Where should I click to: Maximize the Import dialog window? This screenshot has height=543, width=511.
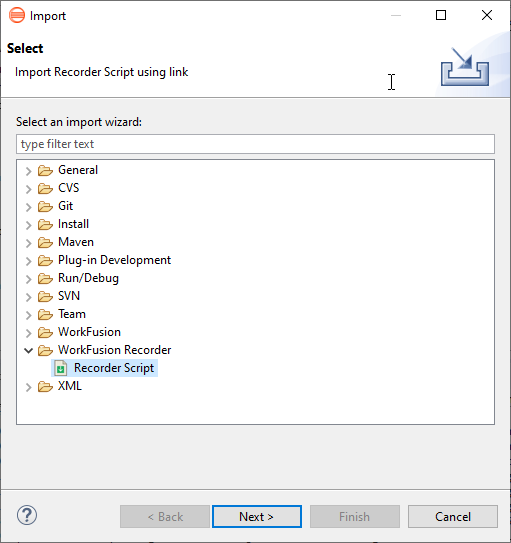[x=441, y=15]
